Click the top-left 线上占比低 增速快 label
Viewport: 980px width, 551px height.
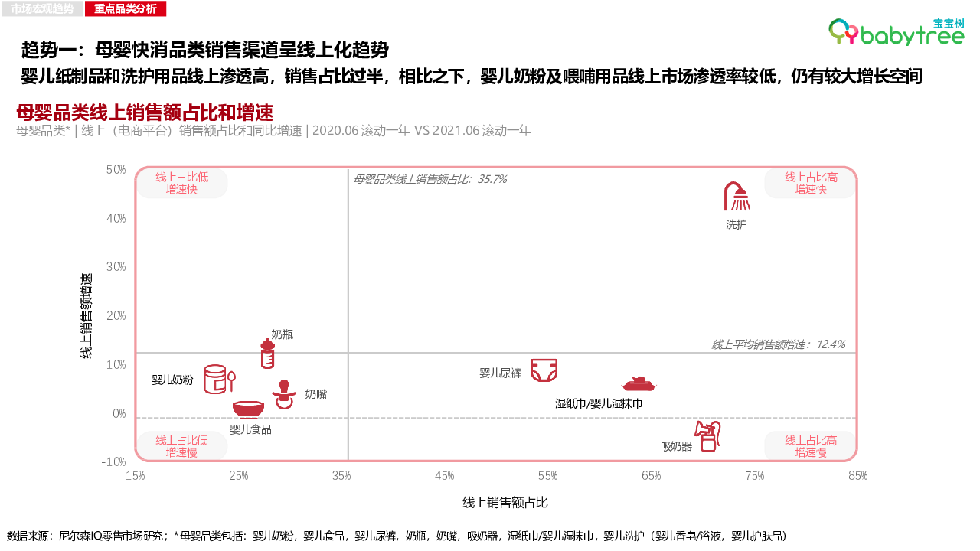point(181,183)
